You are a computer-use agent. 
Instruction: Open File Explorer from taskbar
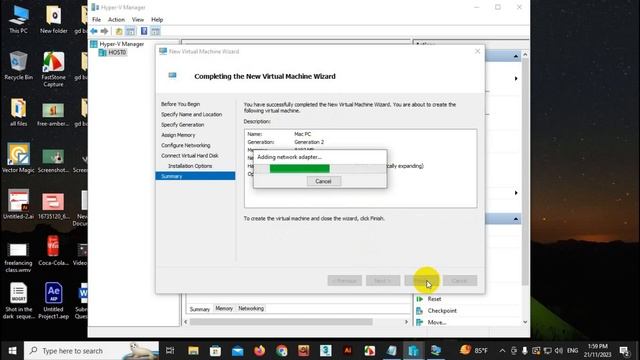pyautogui.click(x=193, y=351)
